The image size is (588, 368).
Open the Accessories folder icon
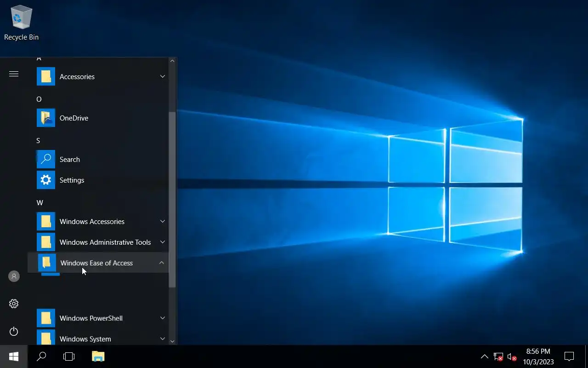(x=46, y=76)
